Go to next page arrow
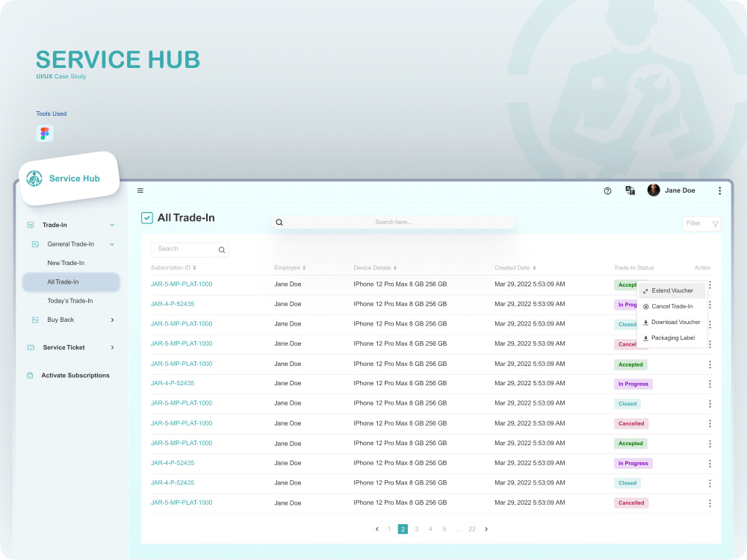The width and height of the screenshot is (747, 560). click(x=486, y=529)
